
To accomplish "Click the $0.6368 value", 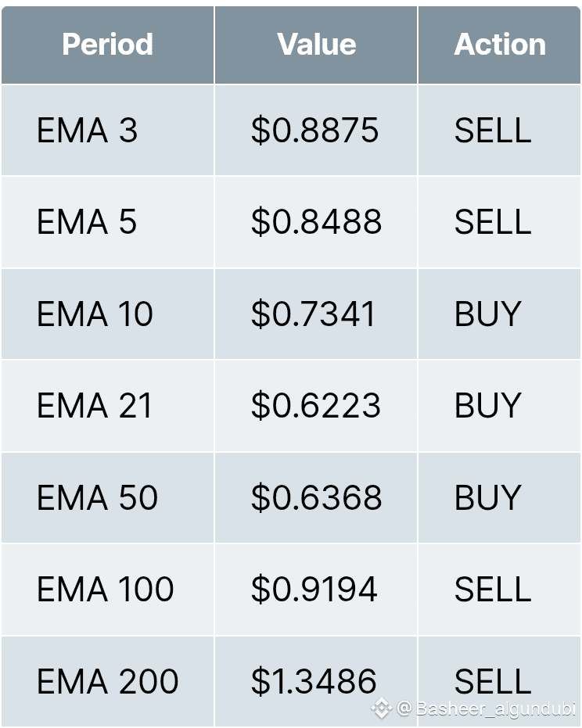I will pos(316,498).
